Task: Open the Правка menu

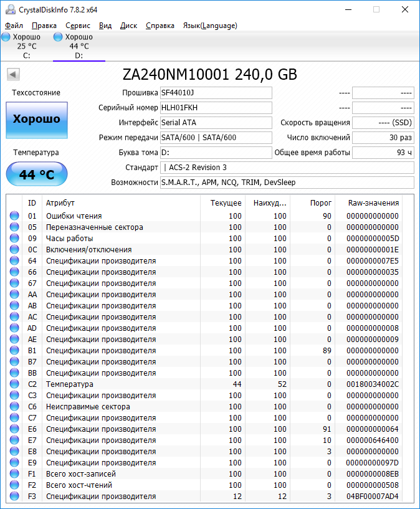Action: 44,26
